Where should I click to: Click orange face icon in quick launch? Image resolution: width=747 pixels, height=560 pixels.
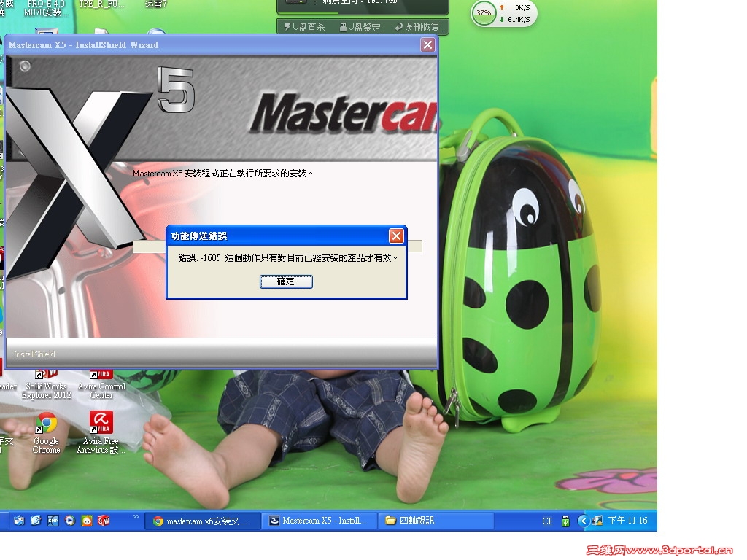point(87,521)
